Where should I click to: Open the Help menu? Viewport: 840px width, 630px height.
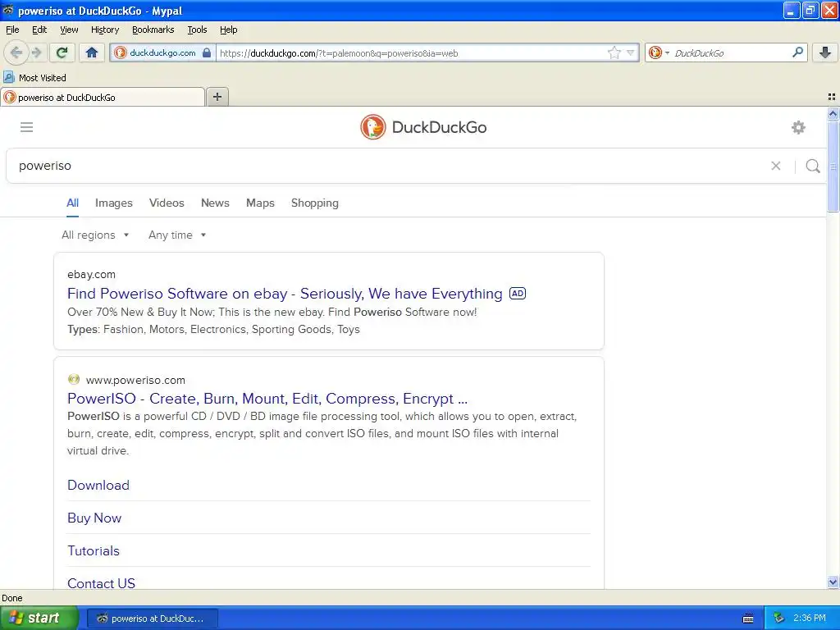[229, 30]
